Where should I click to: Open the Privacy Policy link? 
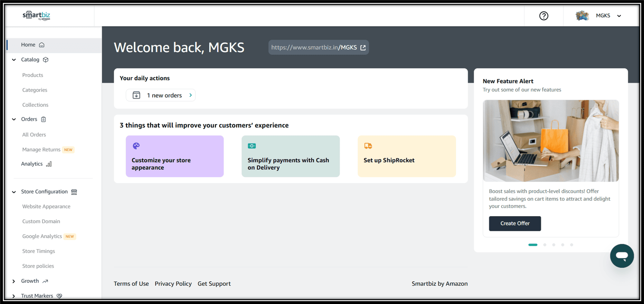click(173, 284)
